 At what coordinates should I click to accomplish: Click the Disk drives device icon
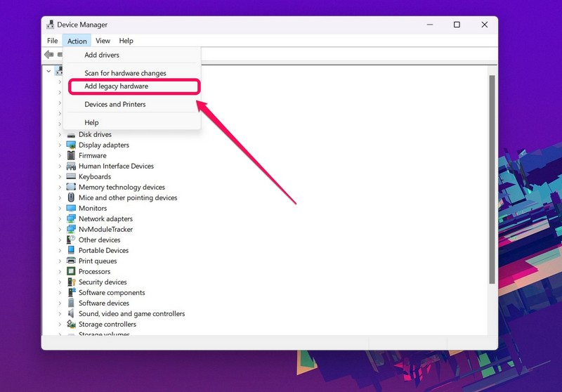[x=71, y=135]
